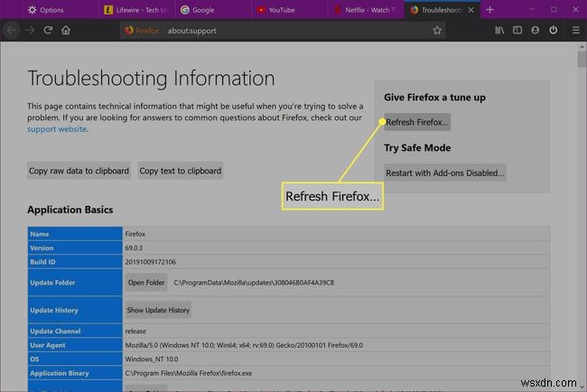The height and width of the screenshot is (392, 587).
Task: Click the Version value 69.0.3
Action: click(134, 247)
